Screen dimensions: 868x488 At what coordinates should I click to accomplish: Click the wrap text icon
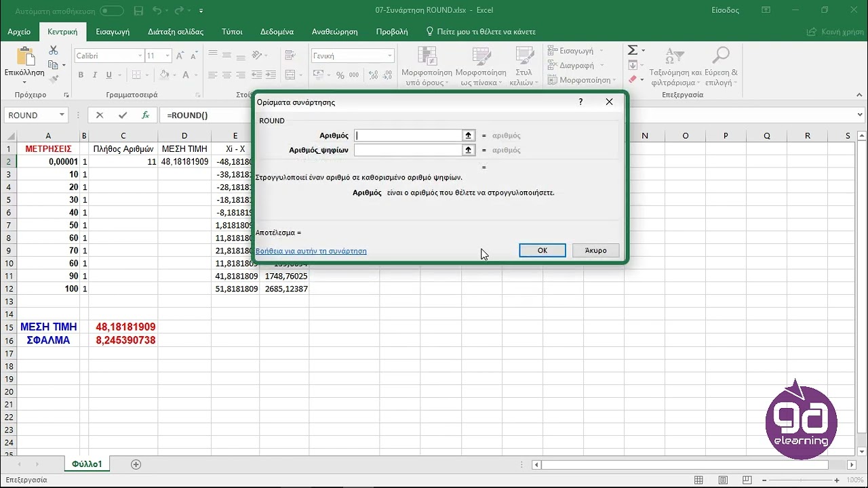tap(290, 56)
